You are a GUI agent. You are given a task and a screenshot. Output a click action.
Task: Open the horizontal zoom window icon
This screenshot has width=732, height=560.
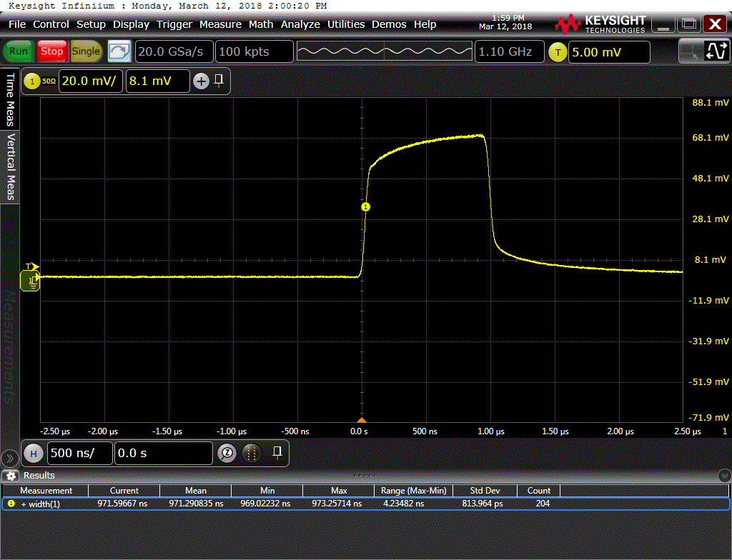[227, 453]
